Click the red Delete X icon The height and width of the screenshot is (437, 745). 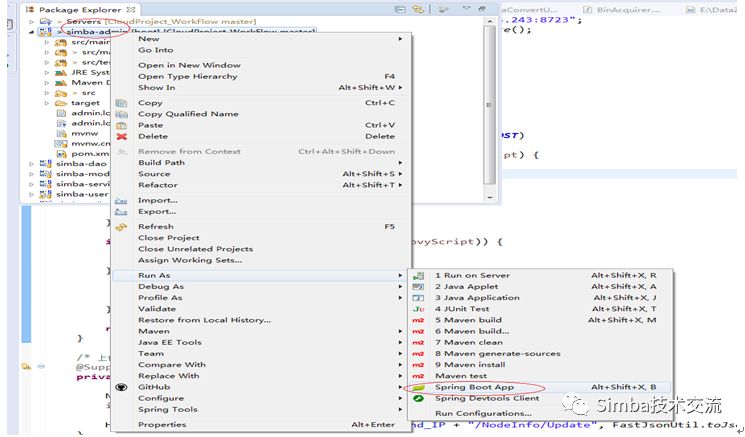[122, 137]
